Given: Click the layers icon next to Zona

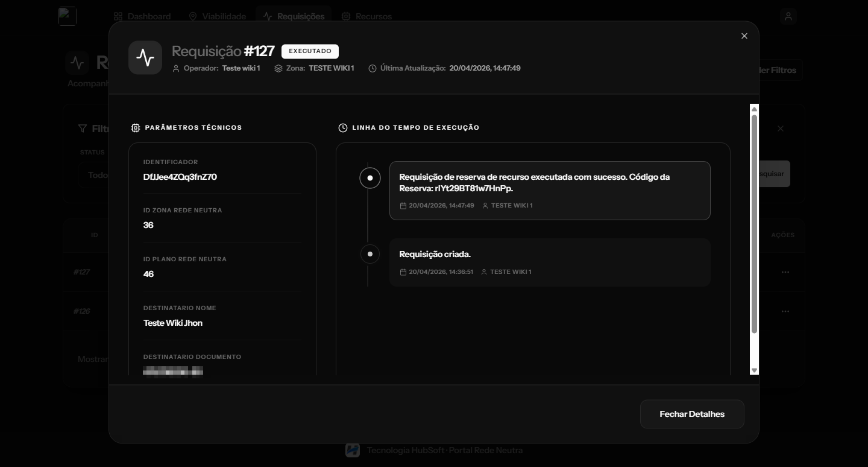Looking at the screenshot, I should [278, 69].
